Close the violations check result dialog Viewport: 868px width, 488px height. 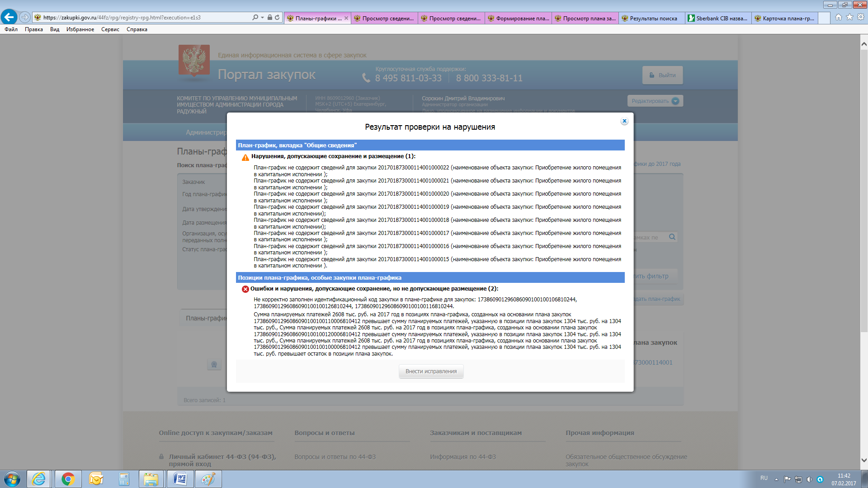624,121
